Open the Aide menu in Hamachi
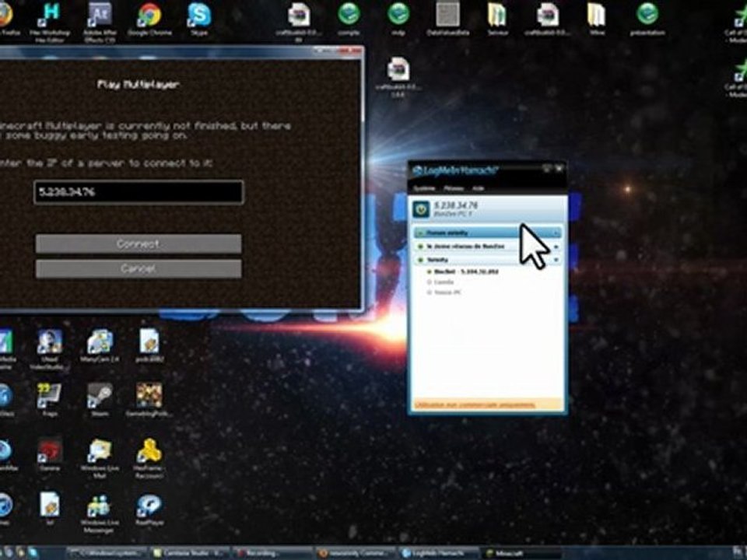Image resolution: width=747 pixels, height=560 pixels. [x=479, y=188]
